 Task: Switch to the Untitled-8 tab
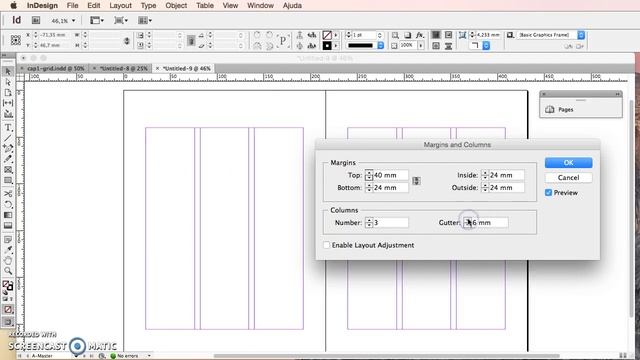click(123, 68)
